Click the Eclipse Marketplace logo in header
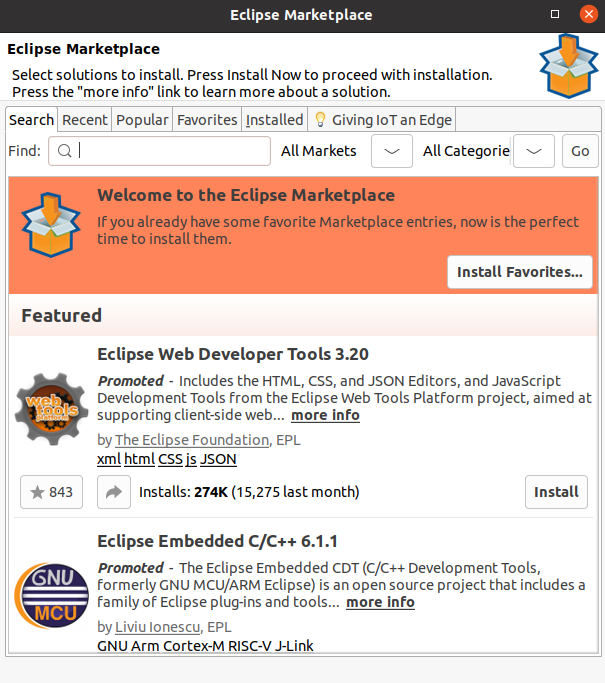The width and height of the screenshot is (605, 683). coord(568,66)
